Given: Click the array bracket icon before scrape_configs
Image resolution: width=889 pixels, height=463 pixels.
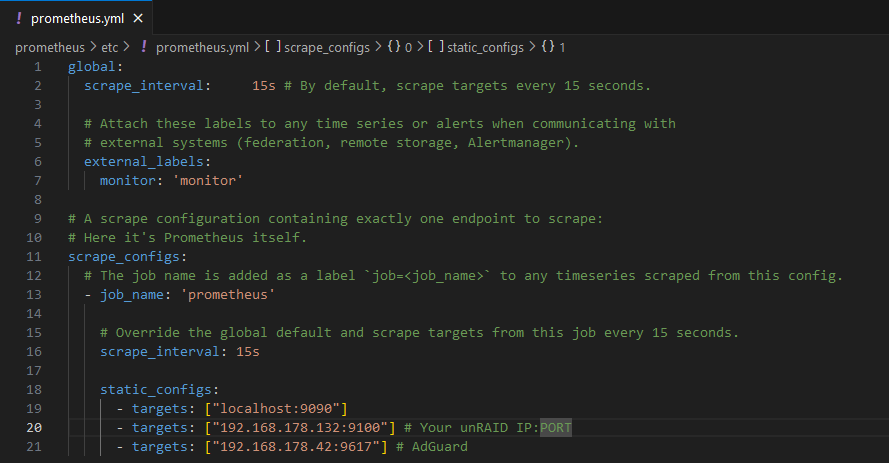Looking at the screenshot, I should coord(274,46).
